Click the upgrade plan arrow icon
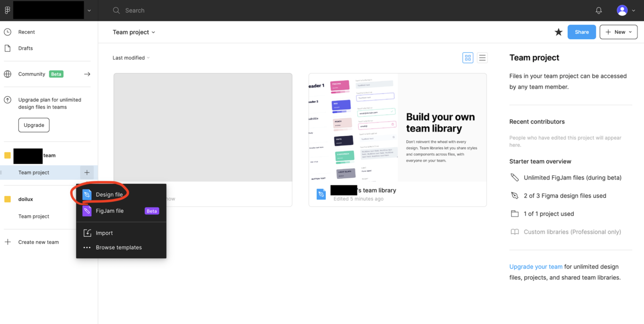This screenshot has height=324, width=644. 8,100
